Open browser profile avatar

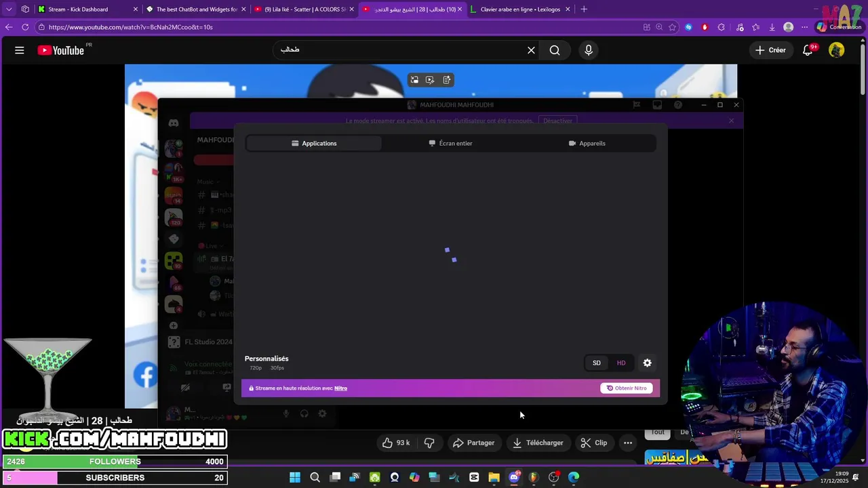[788, 27]
